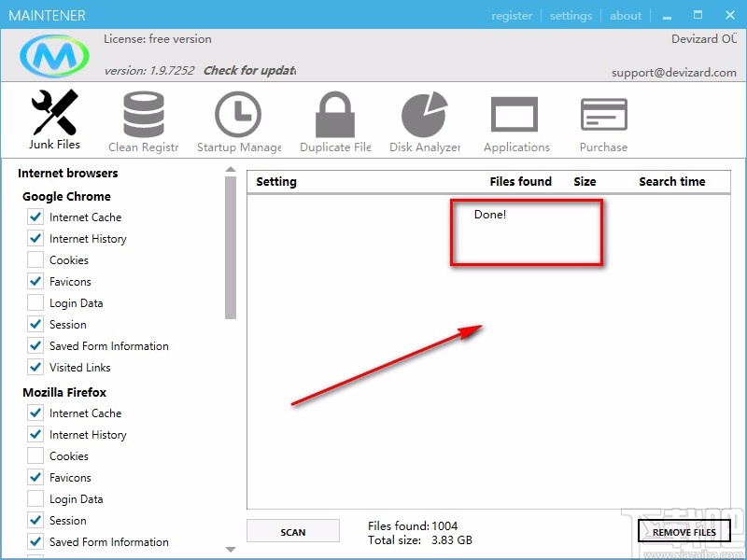Click the Total size 3.83 GB value
This screenshot has height=560, width=747.
click(452, 540)
